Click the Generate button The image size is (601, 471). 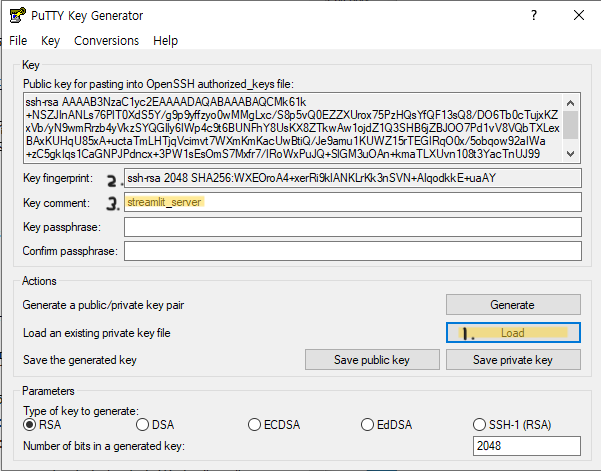pos(513,305)
